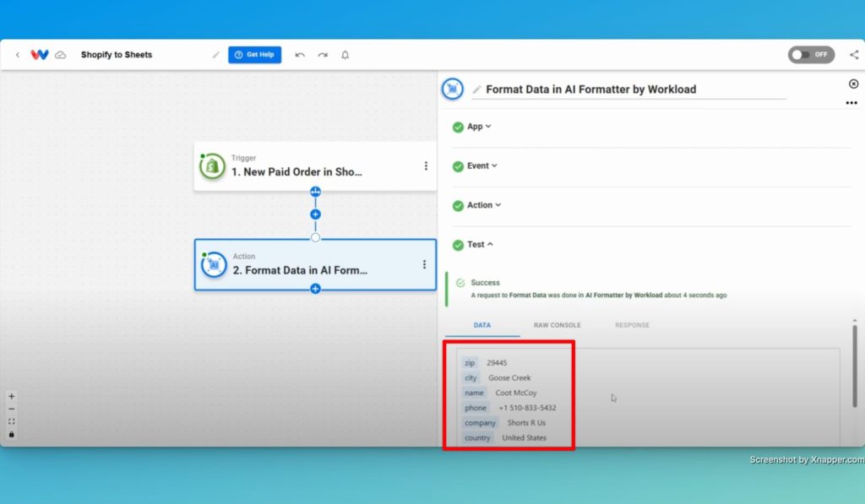Go back using the left chevron
Screen dimensions: 865x504
(x=18, y=55)
